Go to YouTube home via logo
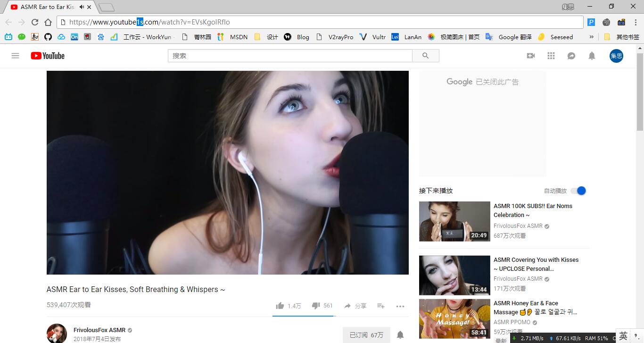This screenshot has height=343, width=644. click(x=48, y=56)
